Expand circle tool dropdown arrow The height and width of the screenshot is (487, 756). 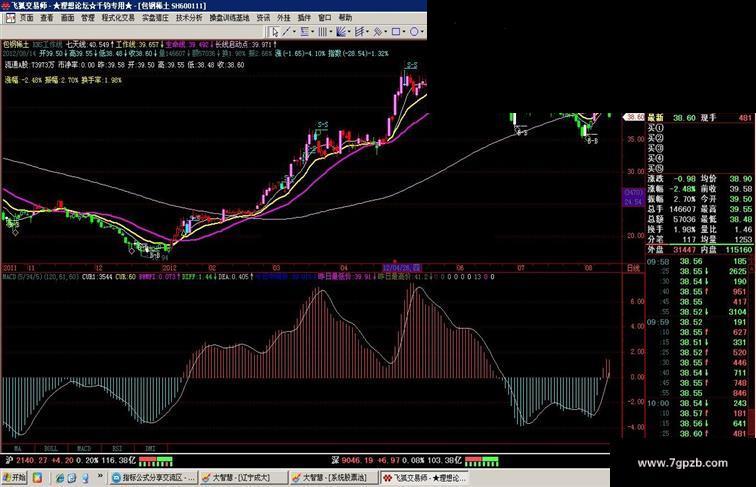(422, 31)
